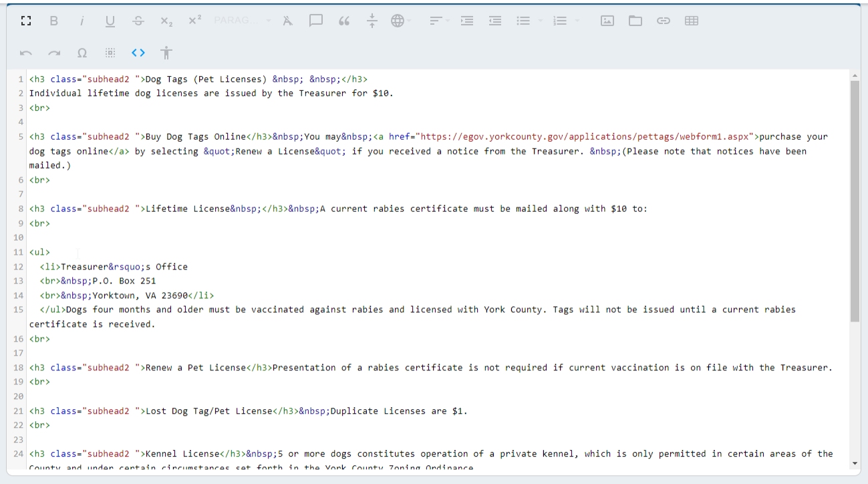The width and height of the screenshot is (868, 484).
Task: Insert a block quote
Action: [344, 21]
